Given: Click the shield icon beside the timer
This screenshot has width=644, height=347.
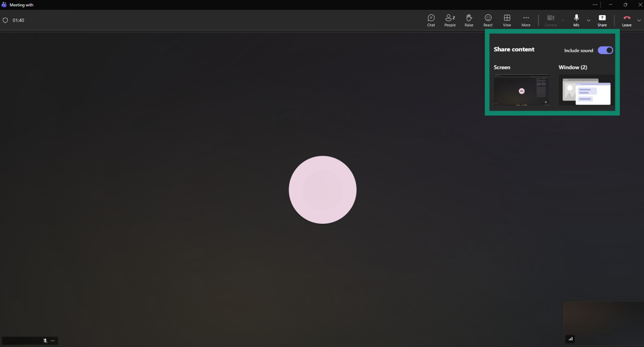Looking at the screenshot, I should click(x=5, y=20).
